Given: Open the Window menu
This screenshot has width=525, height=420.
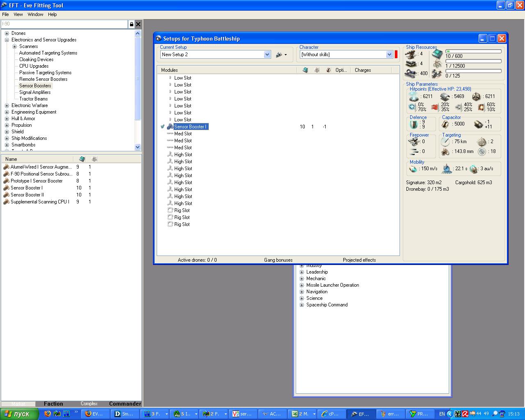Looking at the screenshot, I should 35,14.
